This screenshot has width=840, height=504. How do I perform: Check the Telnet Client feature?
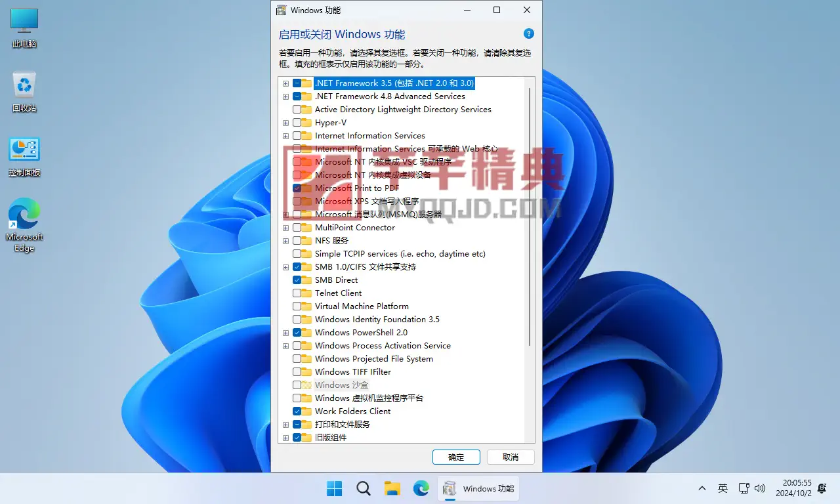tap(297, 293)
